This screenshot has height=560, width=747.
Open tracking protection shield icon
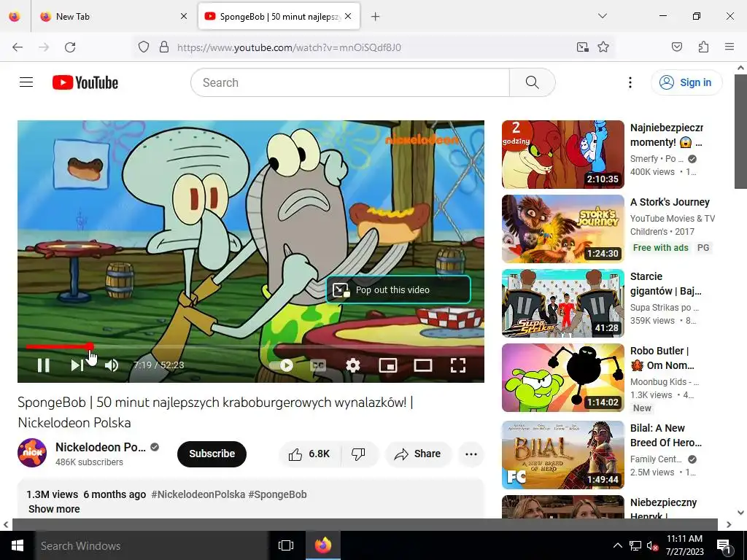pyautogui.click(x=144, y=47)
